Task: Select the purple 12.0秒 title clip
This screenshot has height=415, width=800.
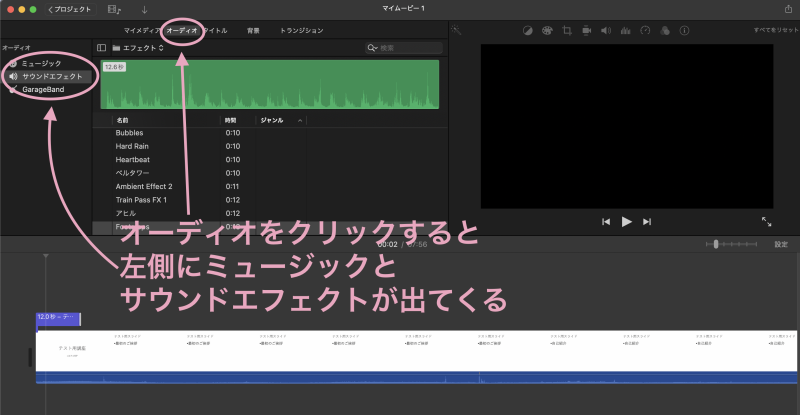Action: click(58, 319)
